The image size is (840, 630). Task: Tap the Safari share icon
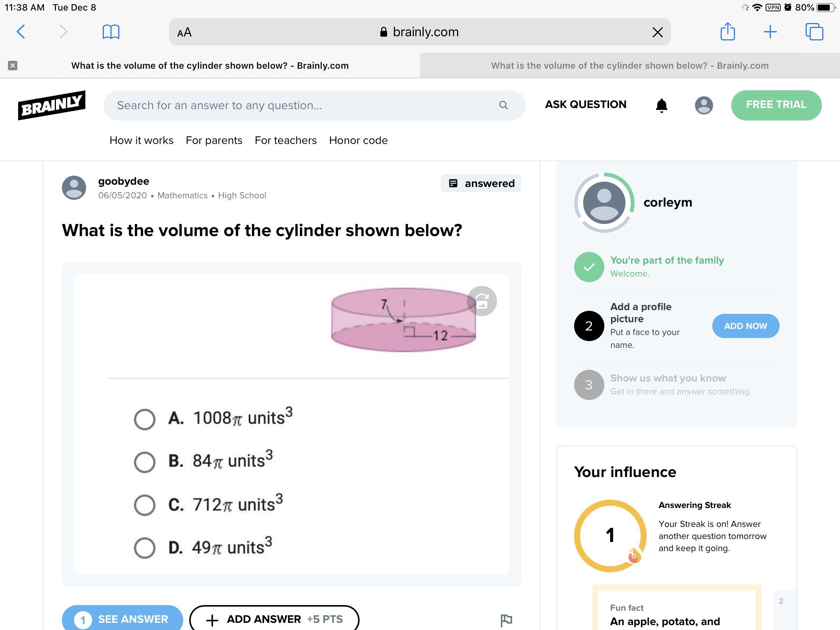coord(727,31)
